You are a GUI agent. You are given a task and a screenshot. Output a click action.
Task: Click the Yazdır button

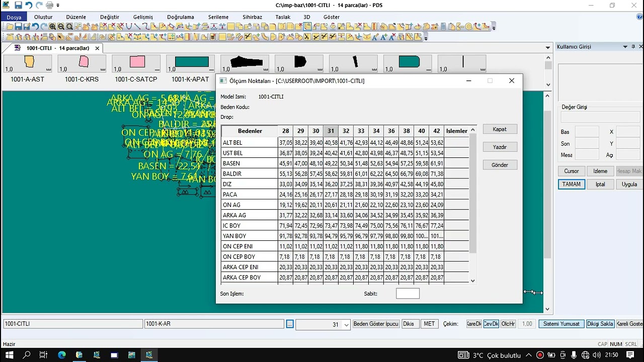[x=500, y=147]
